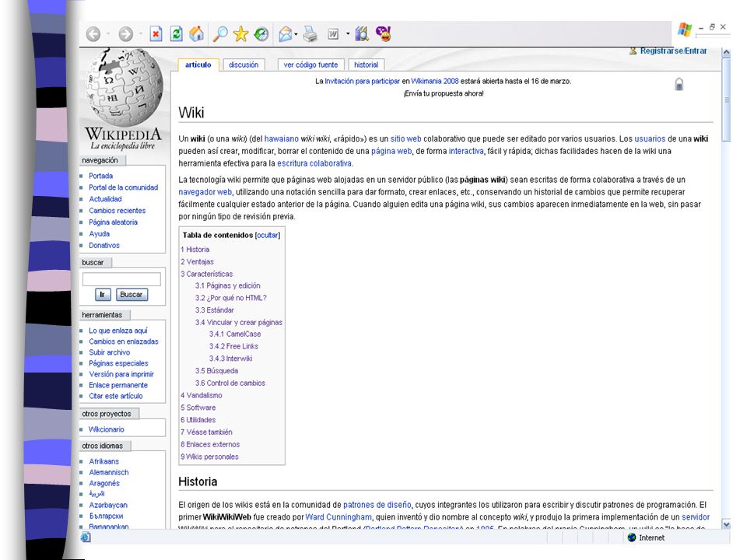Click in the buscar search text field
Screen dimensions: 747x560
121,279
